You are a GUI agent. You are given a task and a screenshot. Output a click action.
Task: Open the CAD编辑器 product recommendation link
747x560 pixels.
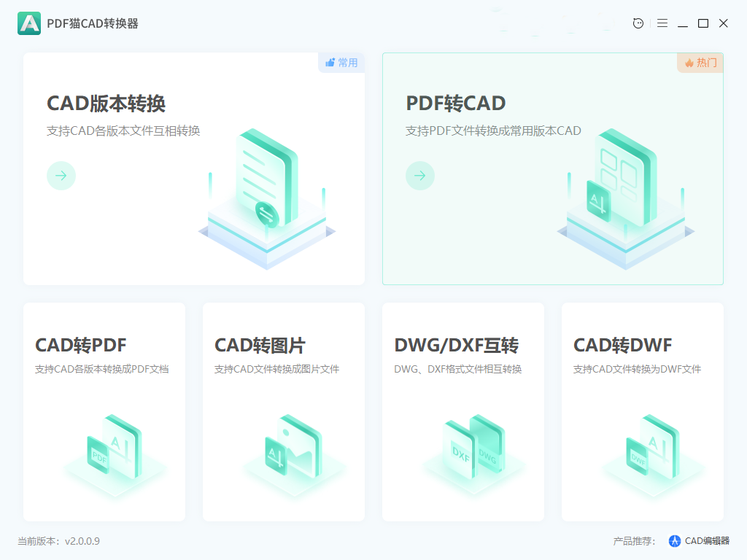tap(697, 540)
